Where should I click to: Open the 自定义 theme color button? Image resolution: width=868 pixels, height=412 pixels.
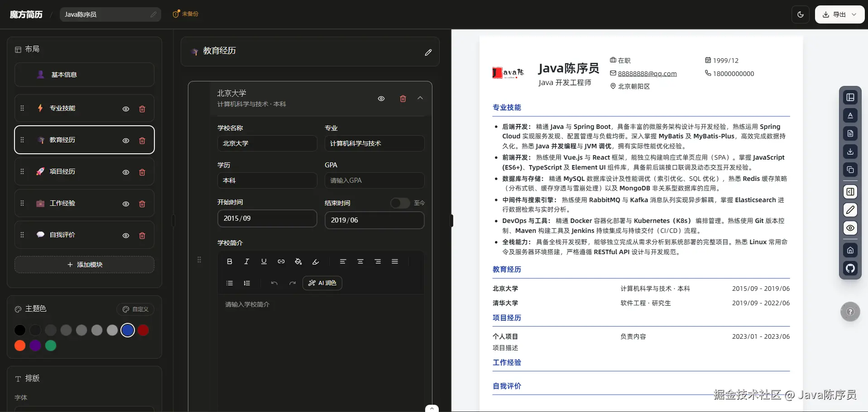[x=135, y=309]
